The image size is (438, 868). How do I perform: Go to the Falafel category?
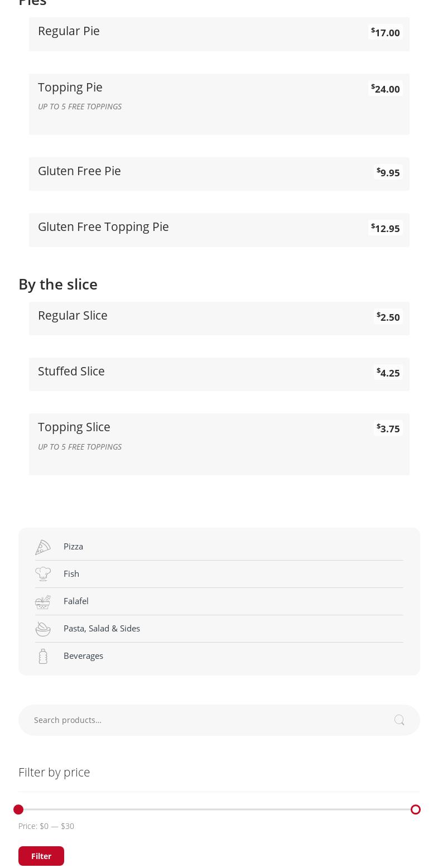(x=76, y=601)
